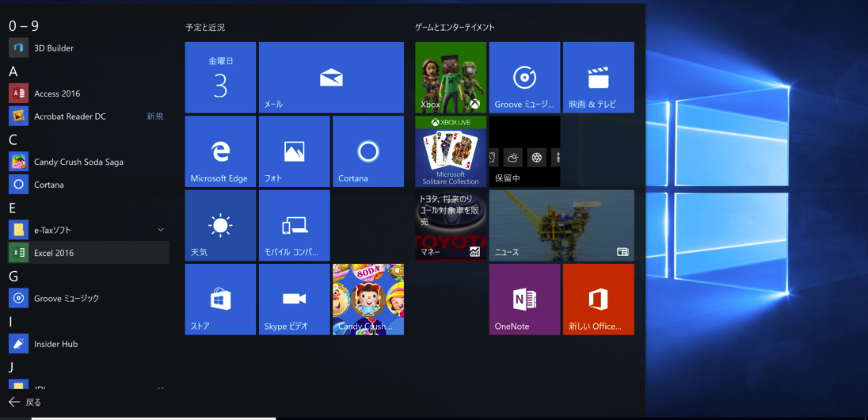Open the Cortana tile
The height and width of the screenshot is (420, 868).
pyautogui.click(x=368, y=151)
